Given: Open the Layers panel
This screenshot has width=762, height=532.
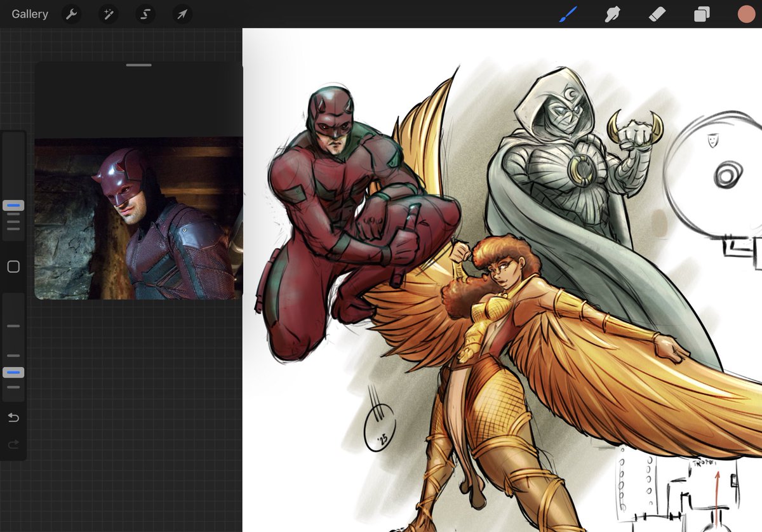Looking at the screenshot, I should coord(702,15).
